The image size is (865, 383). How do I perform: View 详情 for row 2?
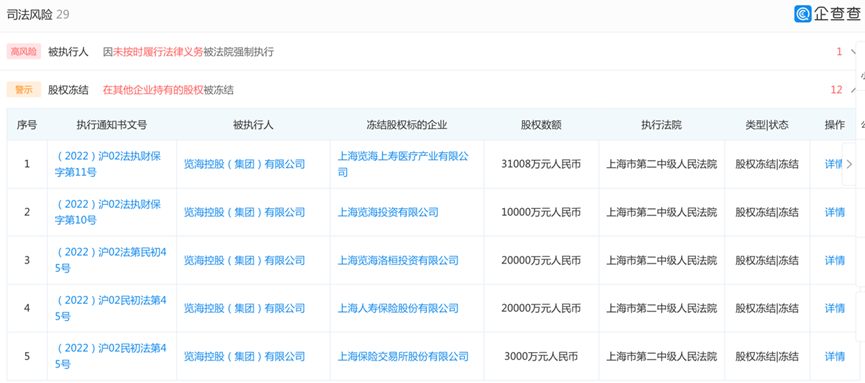[835, 212]
